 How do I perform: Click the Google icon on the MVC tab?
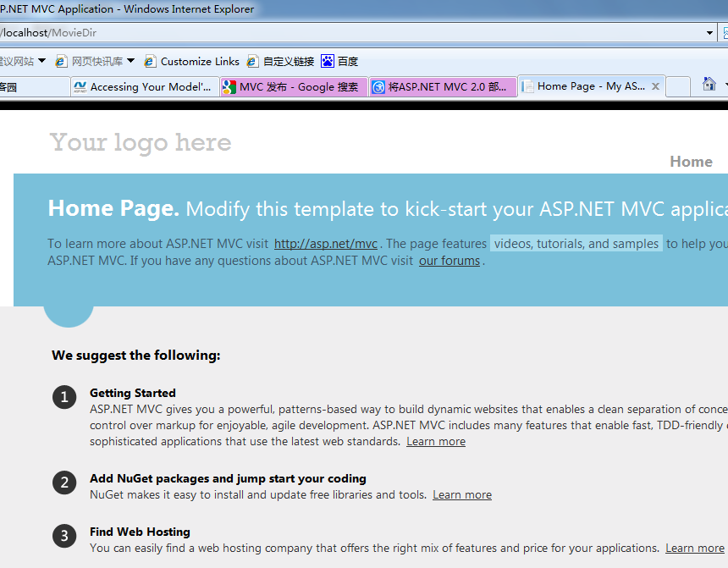coord(229,87)
